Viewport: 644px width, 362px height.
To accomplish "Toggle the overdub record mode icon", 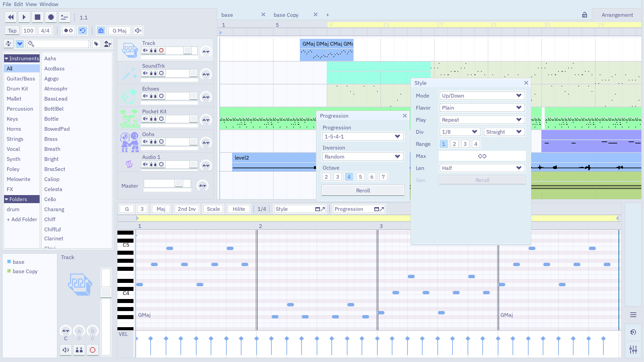I will pos(68,31).
